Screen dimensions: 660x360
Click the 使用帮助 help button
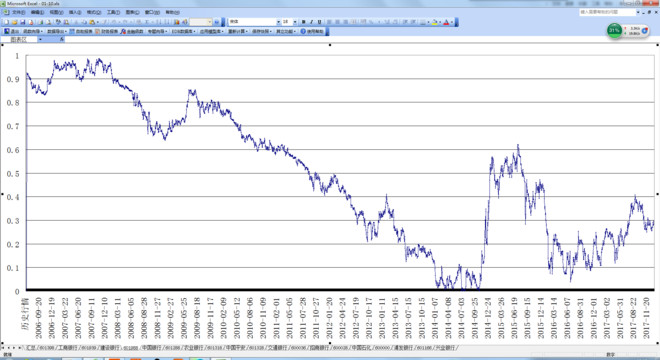pyautogui.click(x=312, y=31)
